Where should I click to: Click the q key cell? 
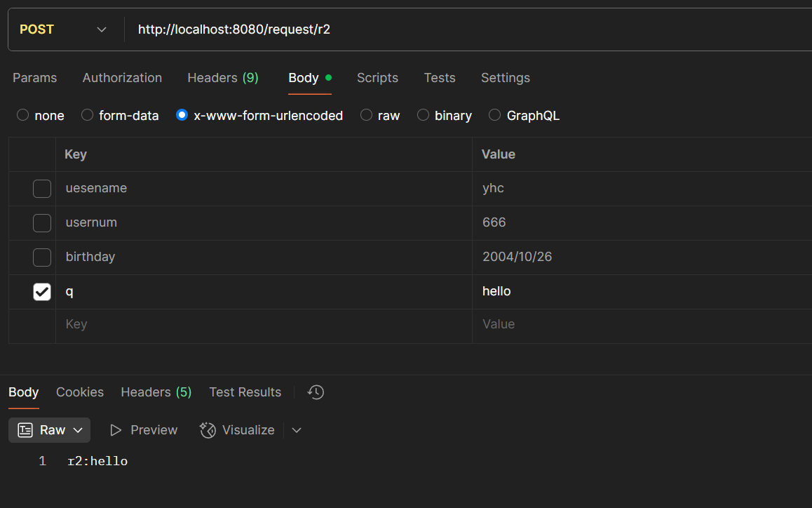click(x=264, y=291)
